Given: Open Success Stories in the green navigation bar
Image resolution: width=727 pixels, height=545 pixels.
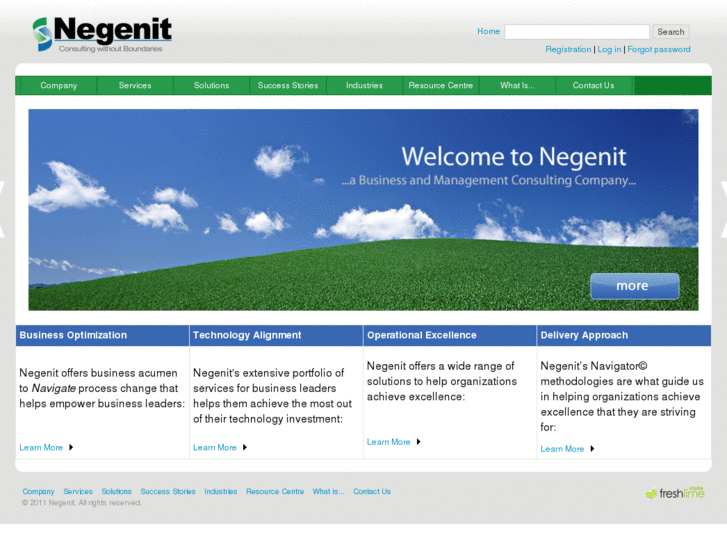Looking at the screenshot, I should [x=288, y=85].
